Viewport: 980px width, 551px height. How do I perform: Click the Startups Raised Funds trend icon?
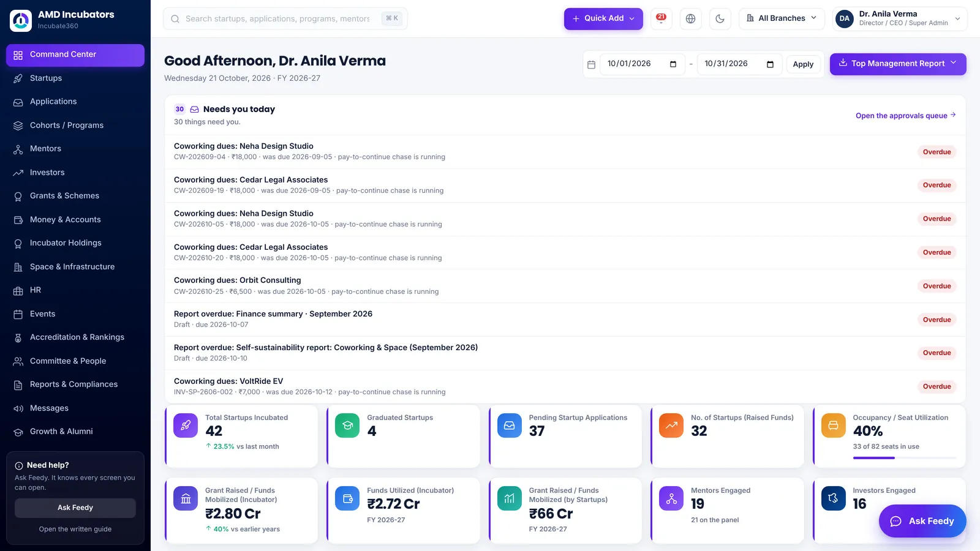click(671, 425)
